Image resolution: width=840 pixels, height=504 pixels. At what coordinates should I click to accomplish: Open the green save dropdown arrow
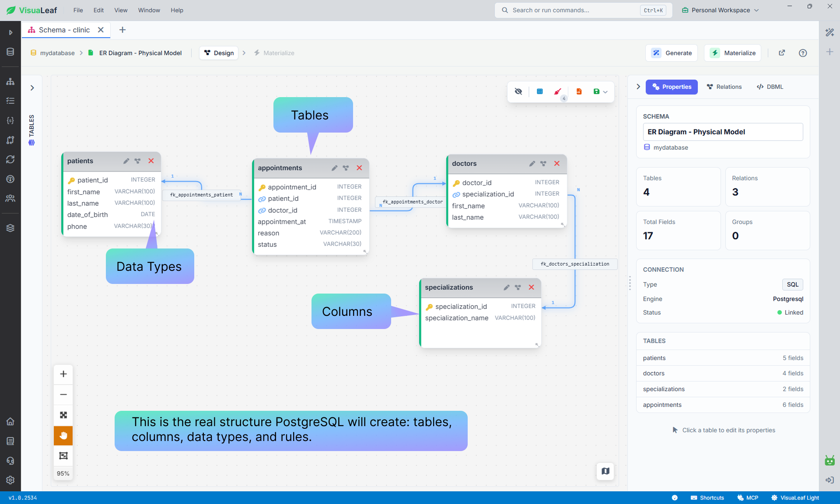(x=605, y=92)
